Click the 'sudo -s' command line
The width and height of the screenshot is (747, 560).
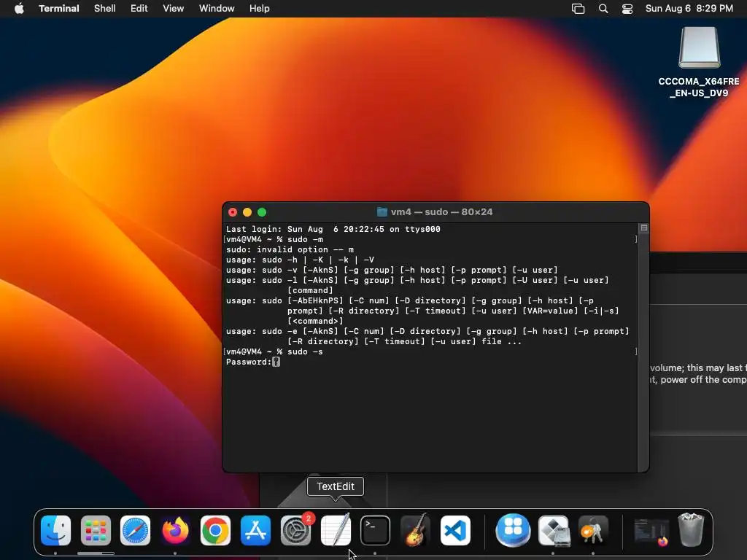coord(305,351)
